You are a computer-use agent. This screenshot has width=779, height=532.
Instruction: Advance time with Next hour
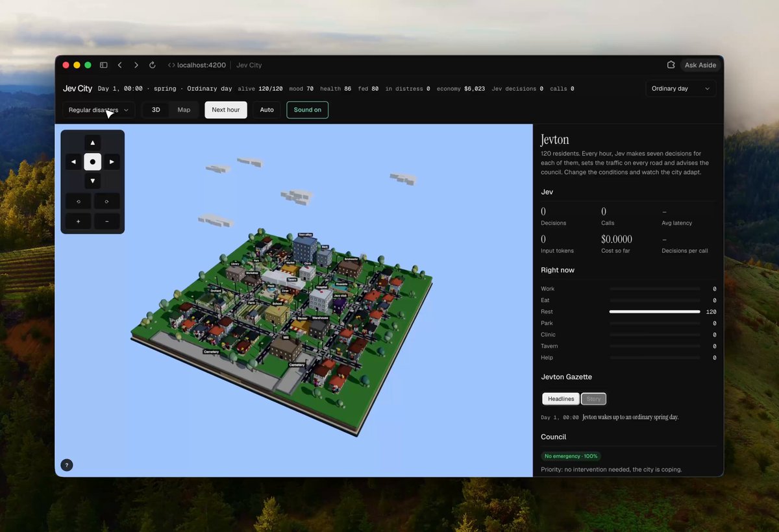click(226, 110)
